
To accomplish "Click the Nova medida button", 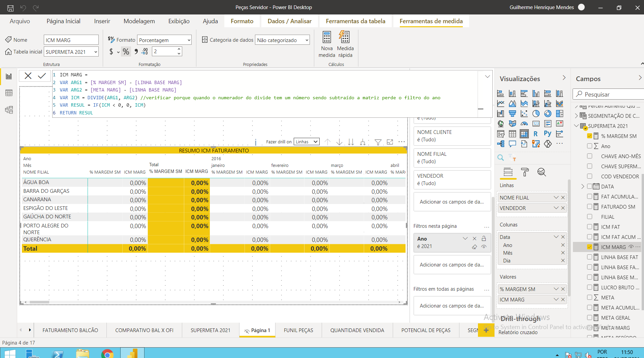I will coord(327,44).
